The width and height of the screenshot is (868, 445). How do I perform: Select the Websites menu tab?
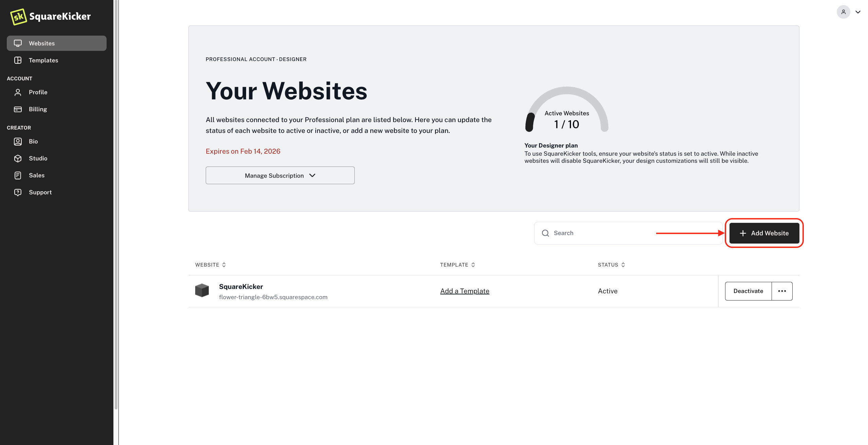pos(56,43)
